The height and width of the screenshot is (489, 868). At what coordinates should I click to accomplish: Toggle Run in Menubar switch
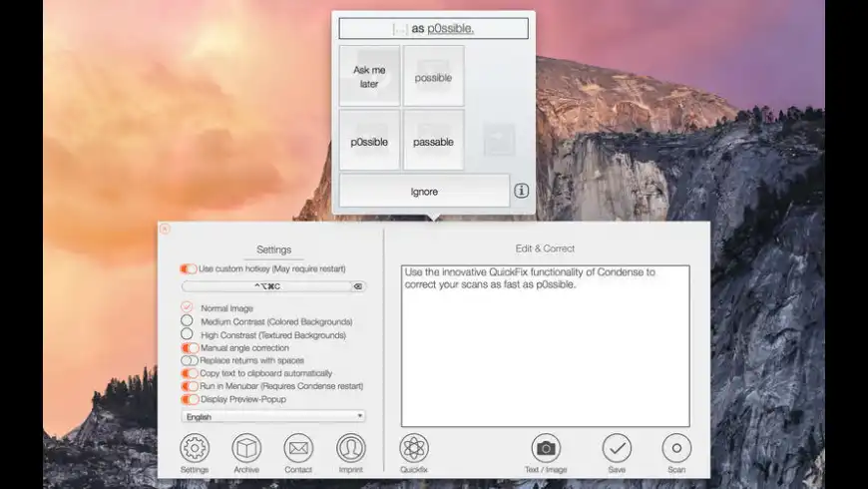pos(190,386)
